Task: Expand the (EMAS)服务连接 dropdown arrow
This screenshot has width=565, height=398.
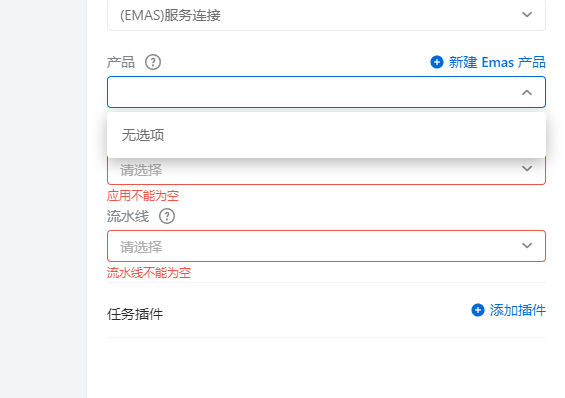Action: click(527, 14)
